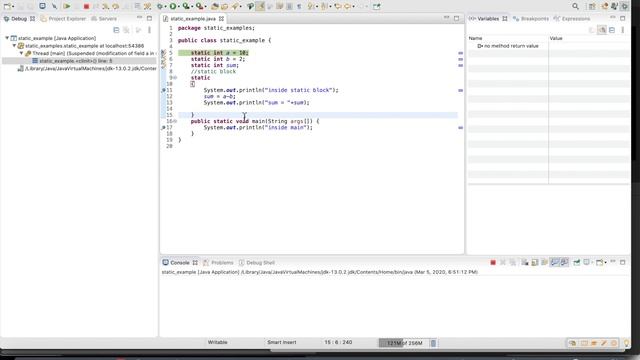Image resolution: width=640 pixels, height=360 pixels.
Task: Click the Smart Insert status bar entry
Action: (282, 342)
